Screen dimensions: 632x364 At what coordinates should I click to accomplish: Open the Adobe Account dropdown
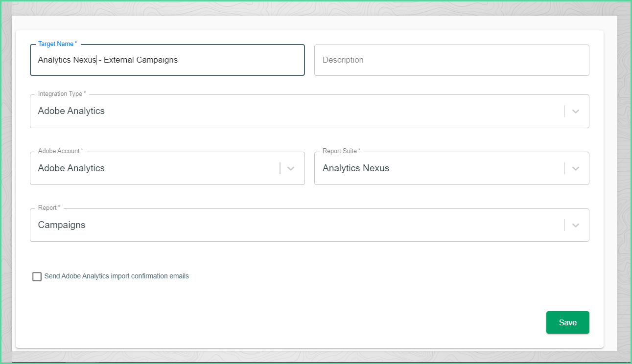tap(167, 168)
